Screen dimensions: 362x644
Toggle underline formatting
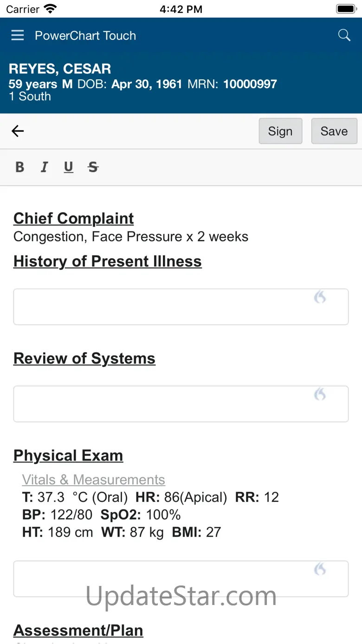tap(69, 167)
